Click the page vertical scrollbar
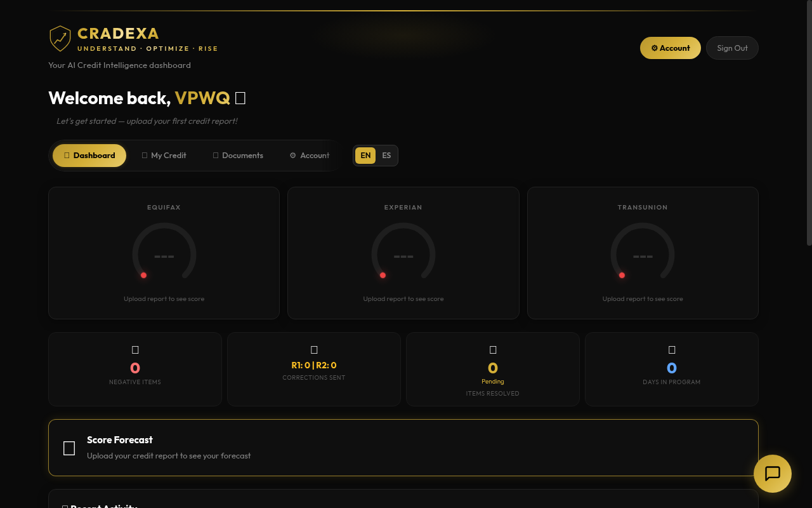Screen dimensions: 812x508 point(809,124)
